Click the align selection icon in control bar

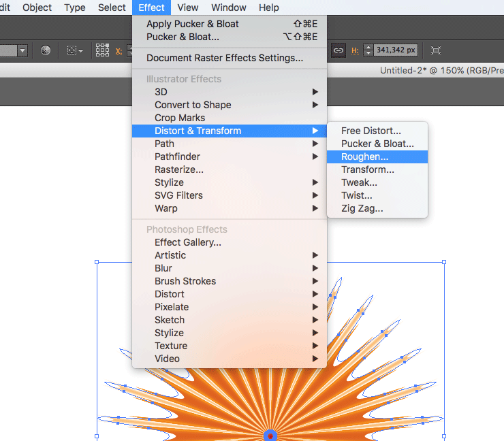pyautogui.click(x=74, y=50)
